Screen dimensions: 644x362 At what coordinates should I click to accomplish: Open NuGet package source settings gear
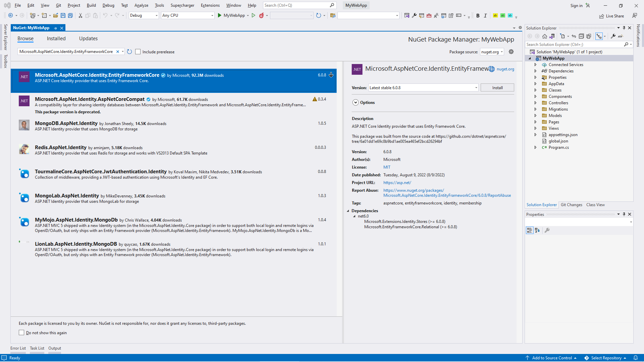click(x=511, y=52)
